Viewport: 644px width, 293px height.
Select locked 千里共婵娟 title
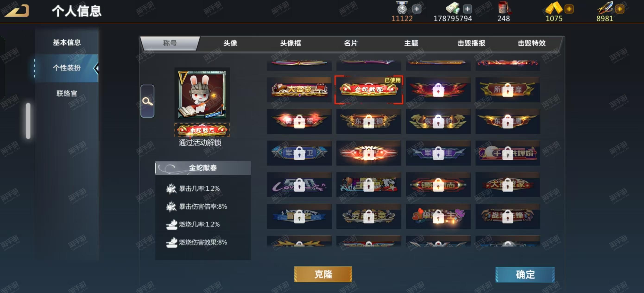tap(508, 153)
